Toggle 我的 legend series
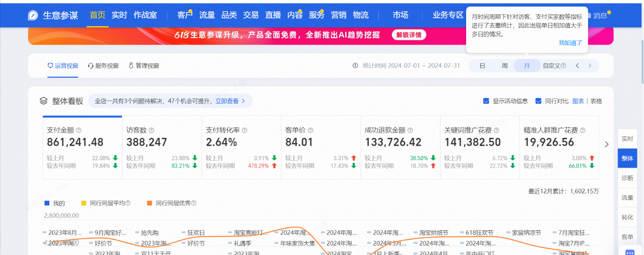This screenshot has height=255, width=644. pos(54,203)
